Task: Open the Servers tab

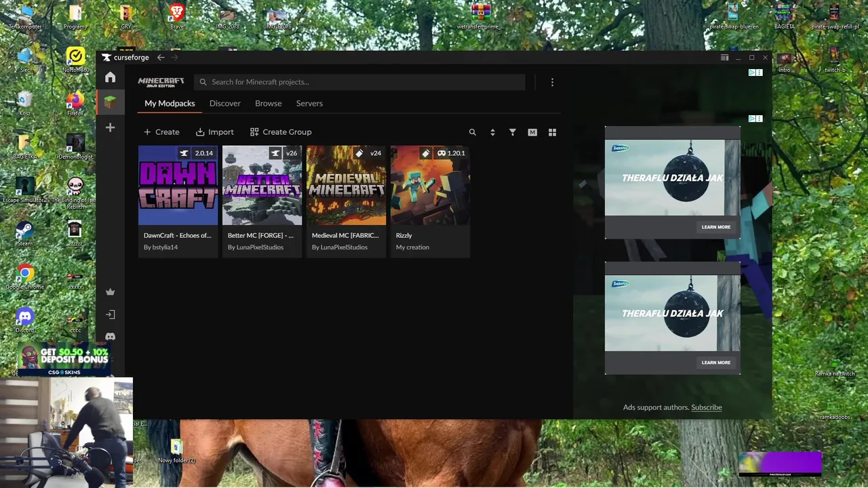Action: [309, 103]
